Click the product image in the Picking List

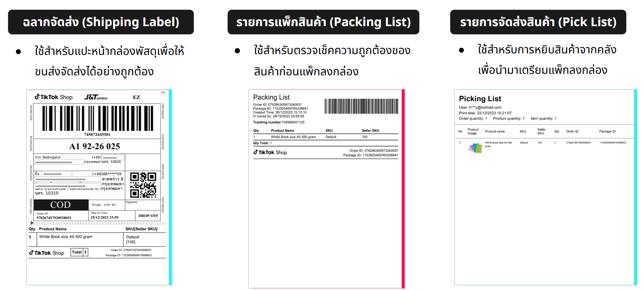click(x=475, y=148)
